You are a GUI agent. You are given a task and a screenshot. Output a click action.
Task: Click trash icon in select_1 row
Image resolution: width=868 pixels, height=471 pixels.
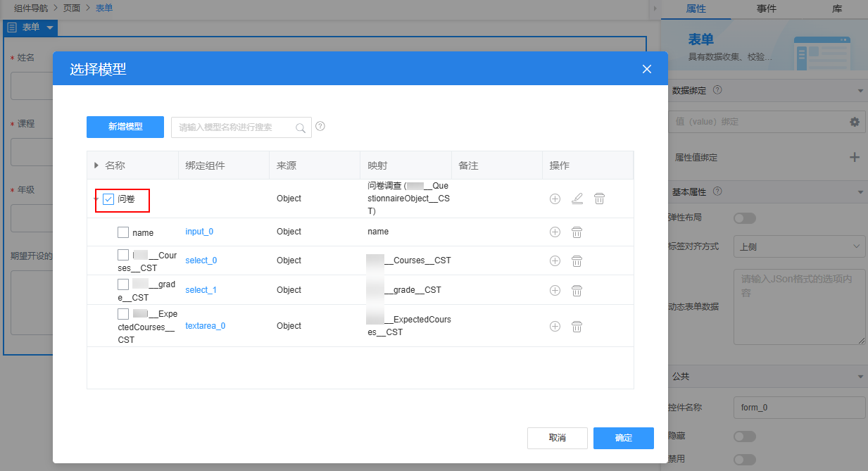tap(577, 290)
